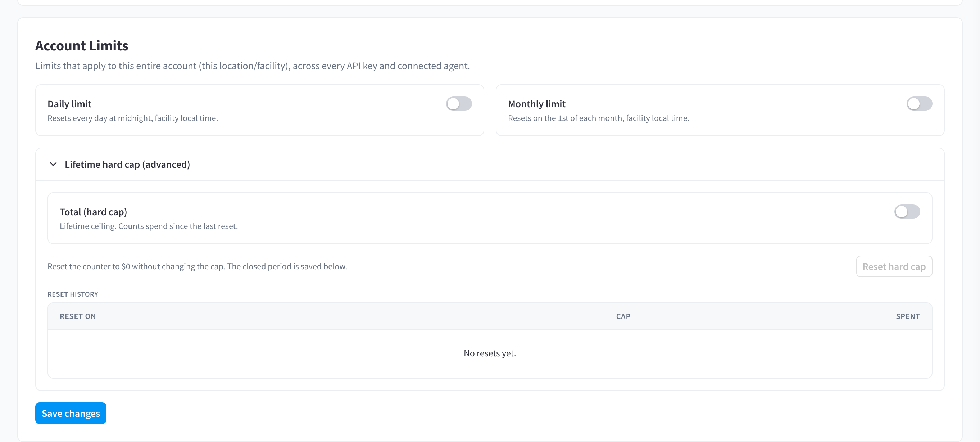Save changes to account limits
Image resolution: width=980 pixels, height=442 pixels.
71,413
